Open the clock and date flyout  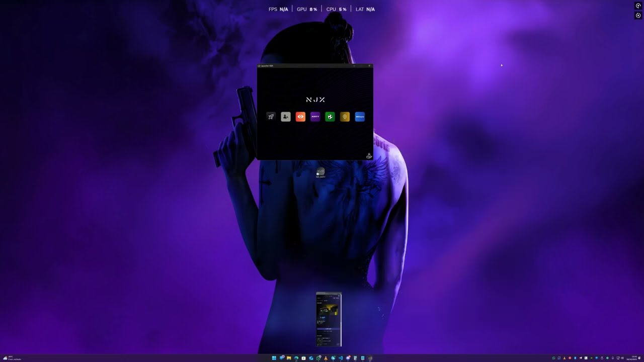tap(632, 358)
